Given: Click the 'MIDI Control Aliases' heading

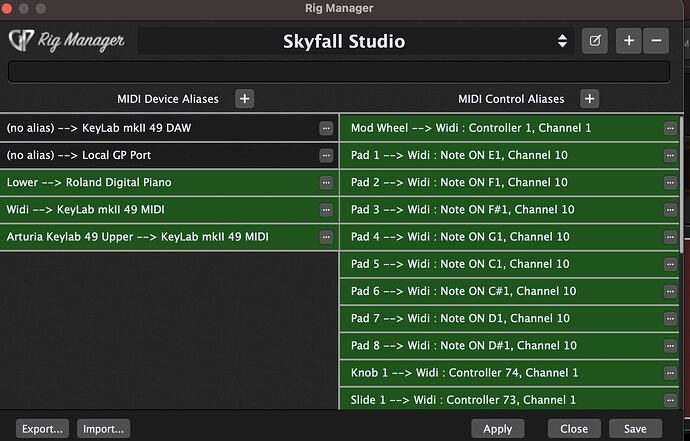Looking at the screenshot, I should (x=511, y=99).
